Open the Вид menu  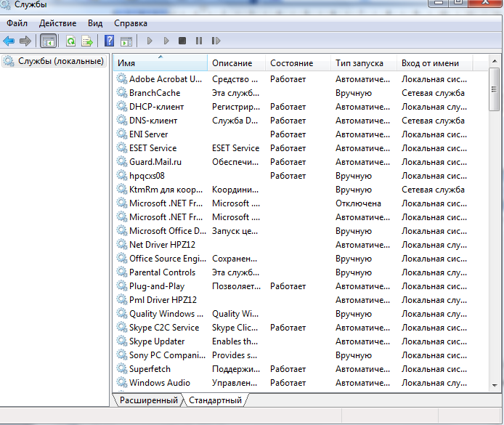[95, 23]
